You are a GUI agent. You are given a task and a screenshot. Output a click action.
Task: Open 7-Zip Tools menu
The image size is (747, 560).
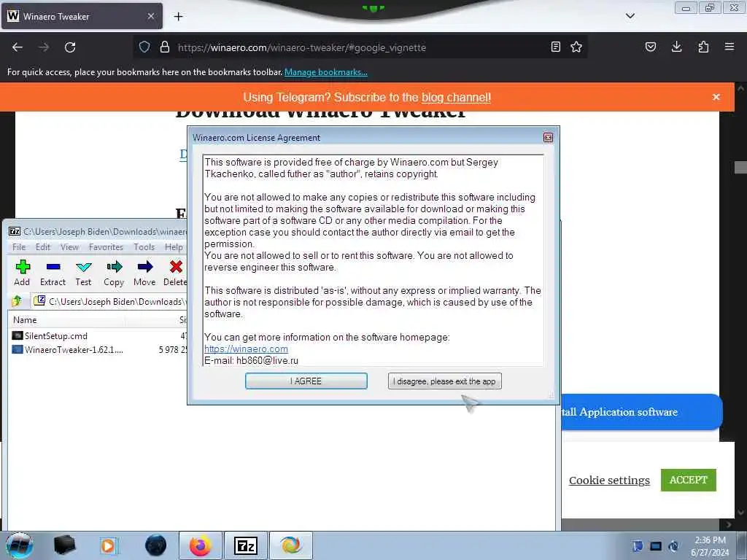144,247
